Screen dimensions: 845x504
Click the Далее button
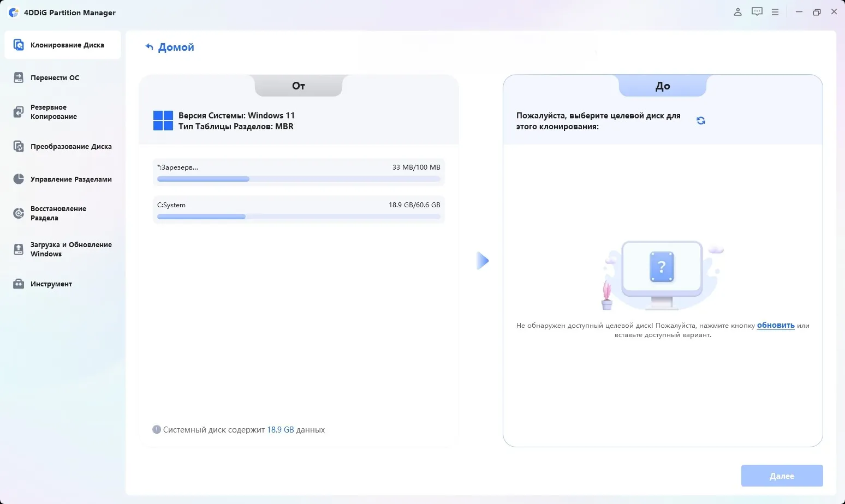[x=782, y=476]
